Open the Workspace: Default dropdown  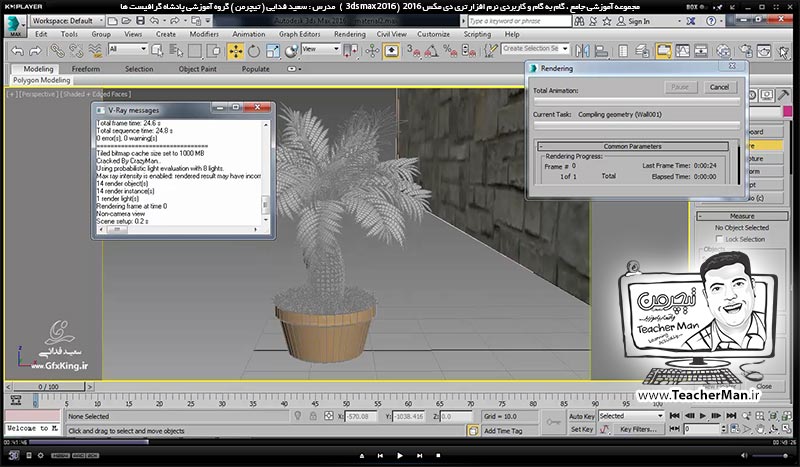click(67, 21)
